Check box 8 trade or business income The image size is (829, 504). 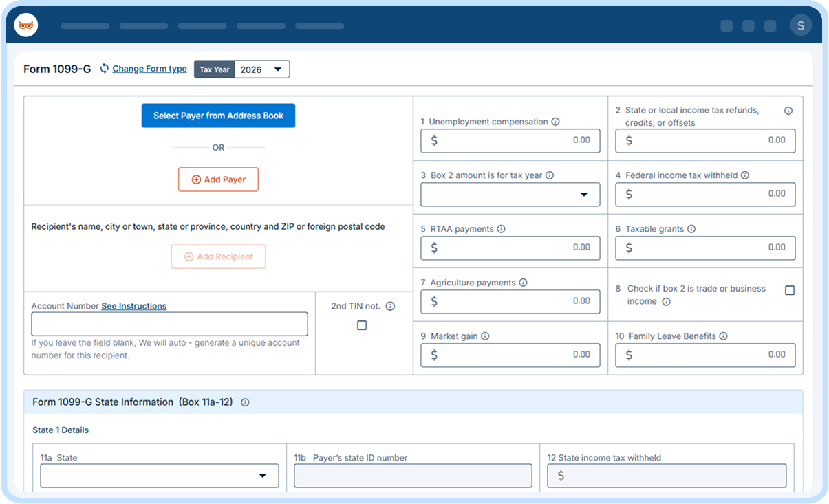(790, 290)
